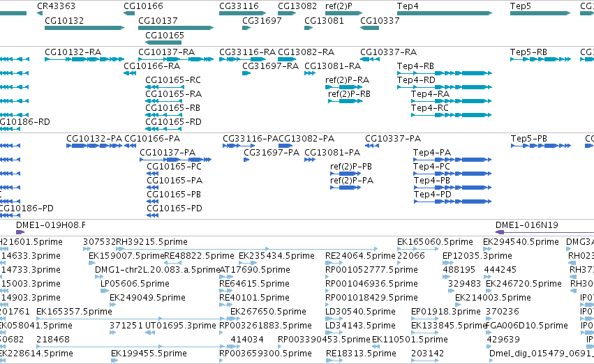Select transcript Tep4-RC
This screenshot has width=594, height=364.
click(x=452, y=115)
